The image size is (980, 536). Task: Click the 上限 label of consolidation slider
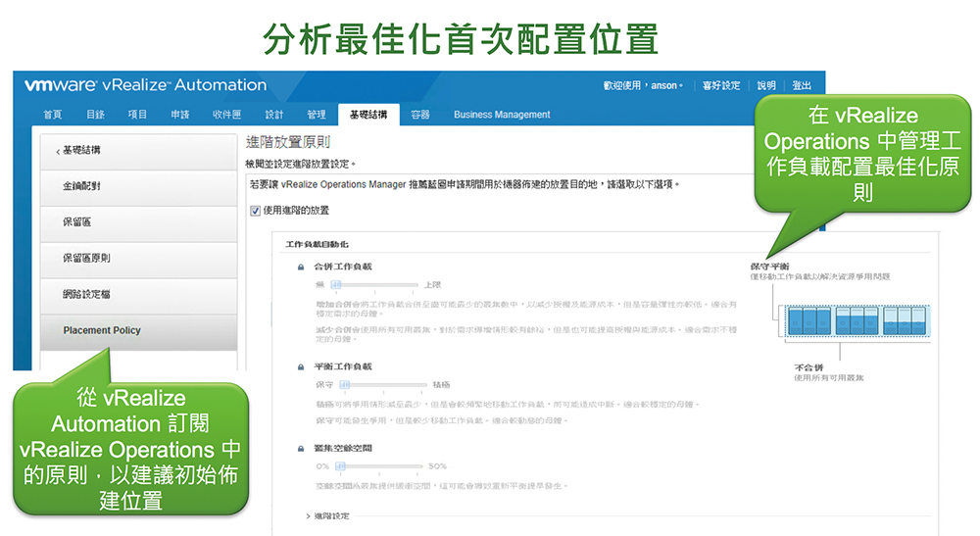[432, 285]
